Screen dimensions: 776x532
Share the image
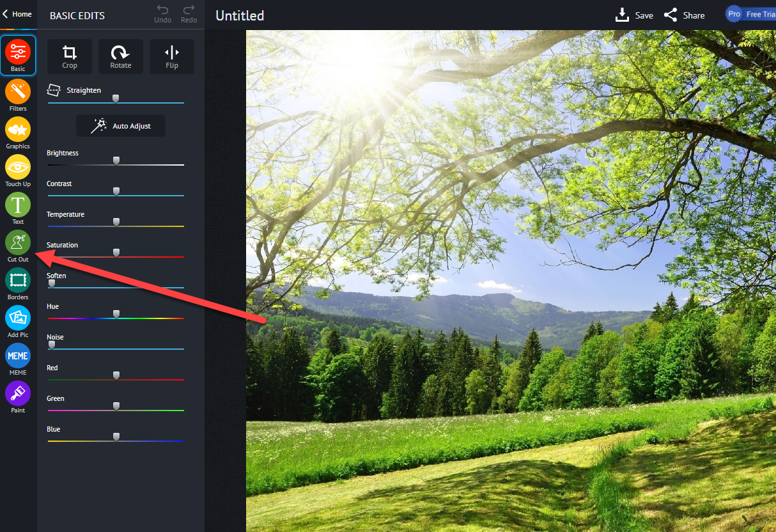(x=684, y=15)
